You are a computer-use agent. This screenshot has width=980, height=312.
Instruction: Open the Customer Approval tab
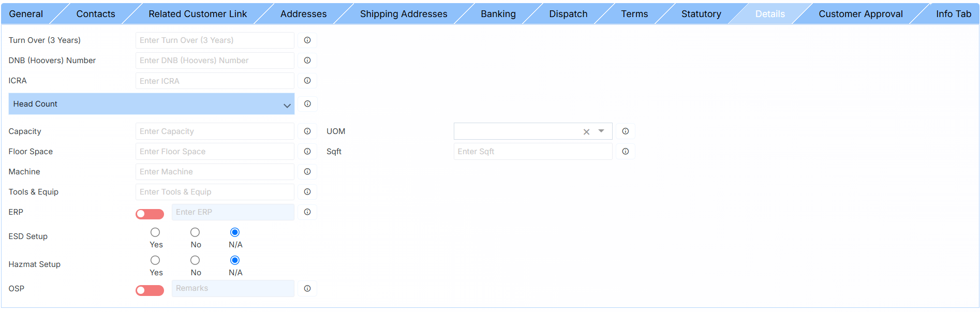[x=860, y=14]
